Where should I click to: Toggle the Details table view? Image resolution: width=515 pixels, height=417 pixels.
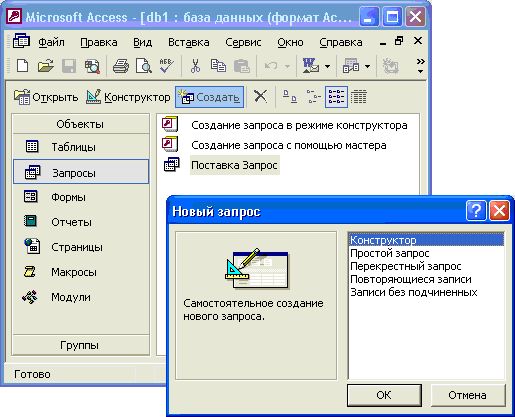pos(359,97)
